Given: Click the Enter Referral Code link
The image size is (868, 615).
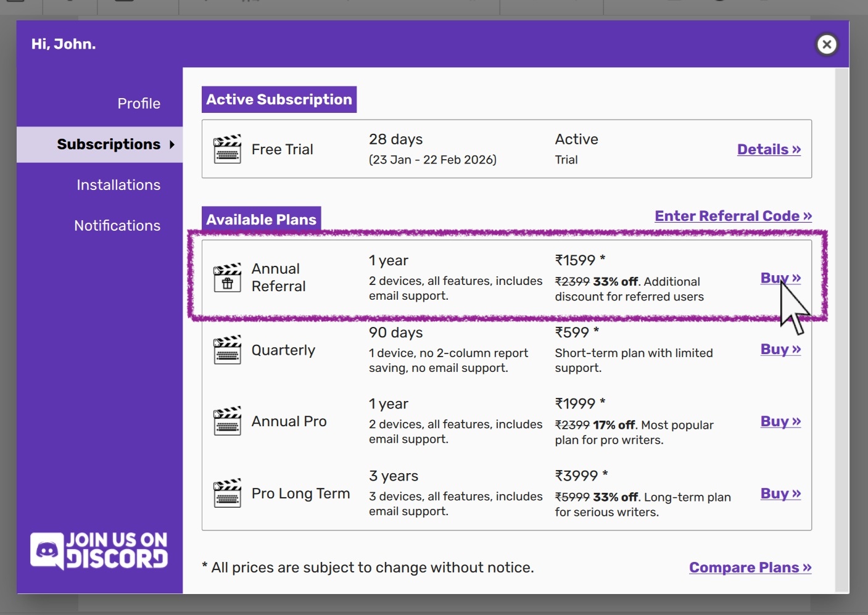Looking at the screenshot, I should click(733, 216).
